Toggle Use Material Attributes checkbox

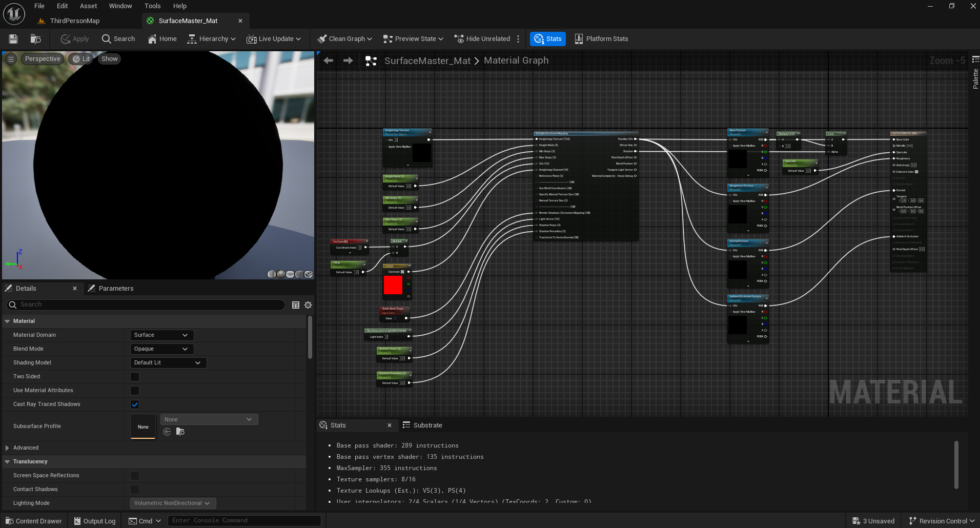point(135,391)
